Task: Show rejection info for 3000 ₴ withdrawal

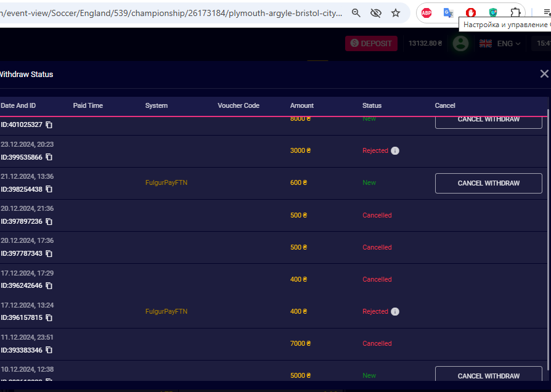Action: (395, 150)
